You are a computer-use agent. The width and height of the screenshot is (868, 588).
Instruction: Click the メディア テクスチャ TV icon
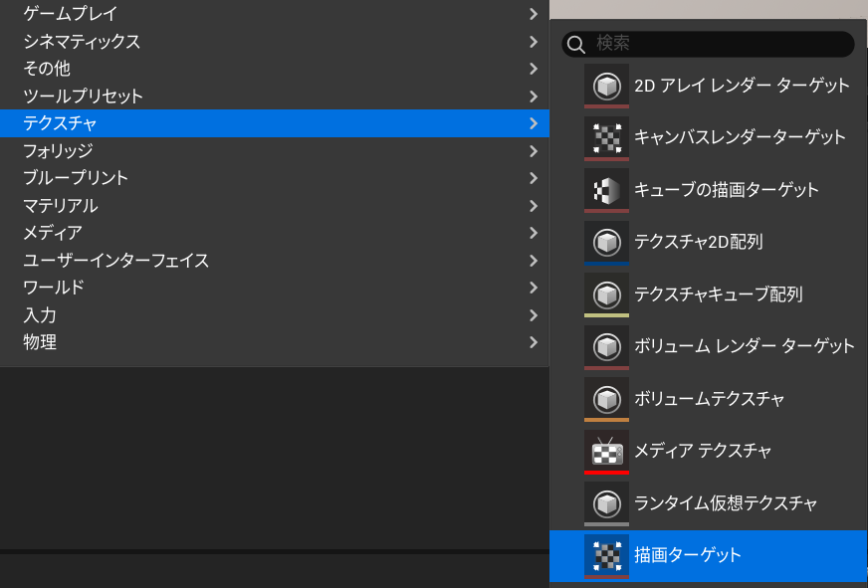click(x=606, y=452)
